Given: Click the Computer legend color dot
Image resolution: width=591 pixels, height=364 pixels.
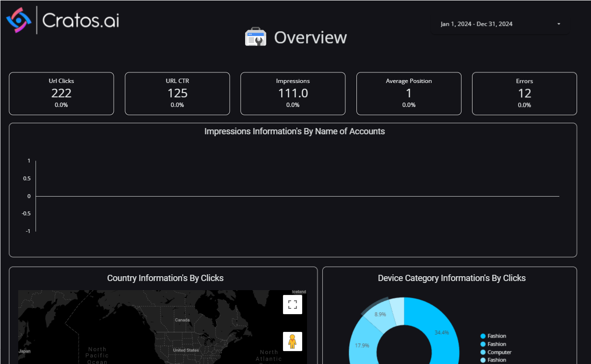Looking at the screenshot, I should click(x=483, y=352).
